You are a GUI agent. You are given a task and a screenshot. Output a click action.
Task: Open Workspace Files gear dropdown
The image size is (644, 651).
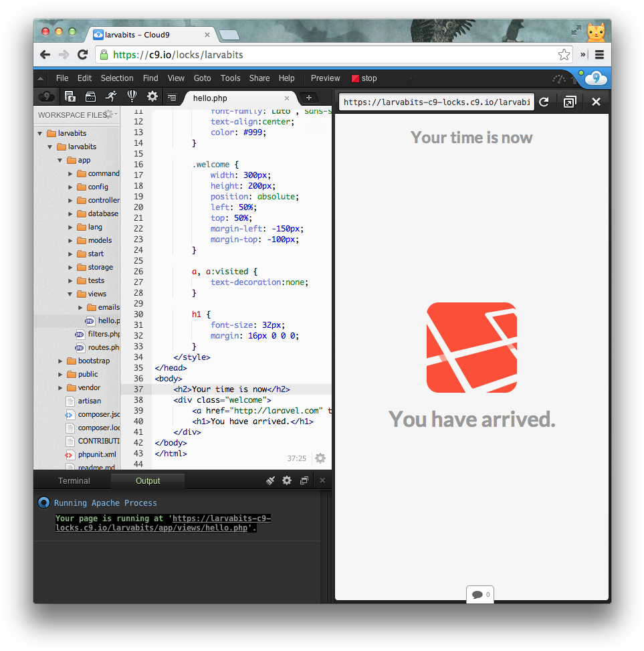[x=110, y=114]
